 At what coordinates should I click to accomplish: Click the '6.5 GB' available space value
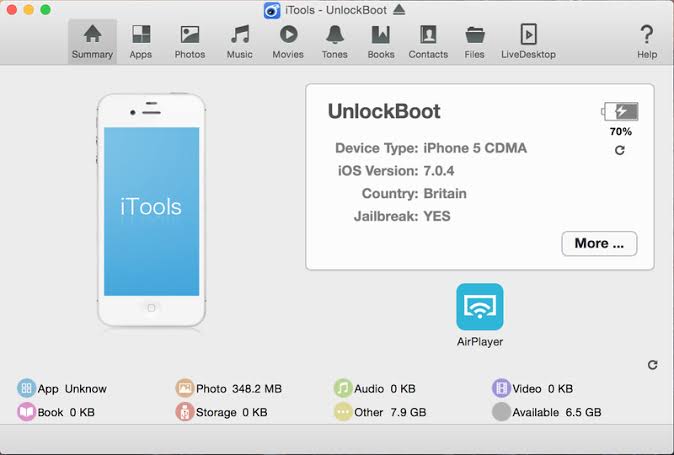click(x=583, y=412)
